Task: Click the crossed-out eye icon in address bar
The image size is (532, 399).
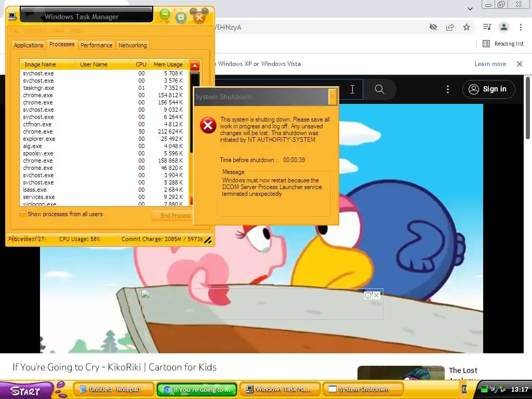Action: click(x=433, y=27)
